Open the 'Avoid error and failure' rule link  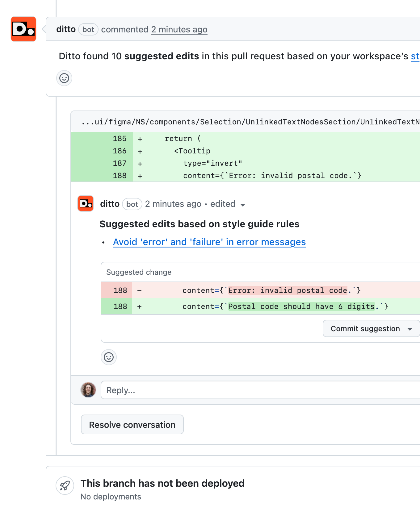[x=209, y=242]
